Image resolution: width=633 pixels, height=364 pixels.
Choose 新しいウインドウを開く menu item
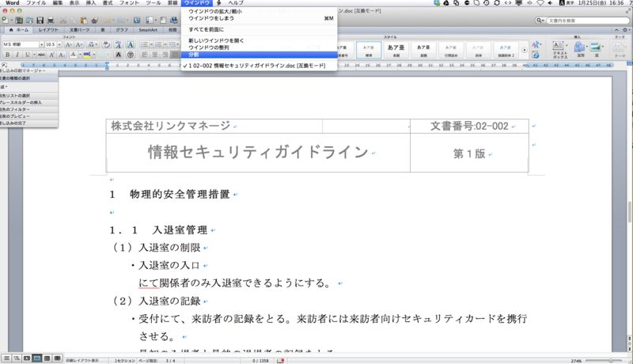pos(260,40)
